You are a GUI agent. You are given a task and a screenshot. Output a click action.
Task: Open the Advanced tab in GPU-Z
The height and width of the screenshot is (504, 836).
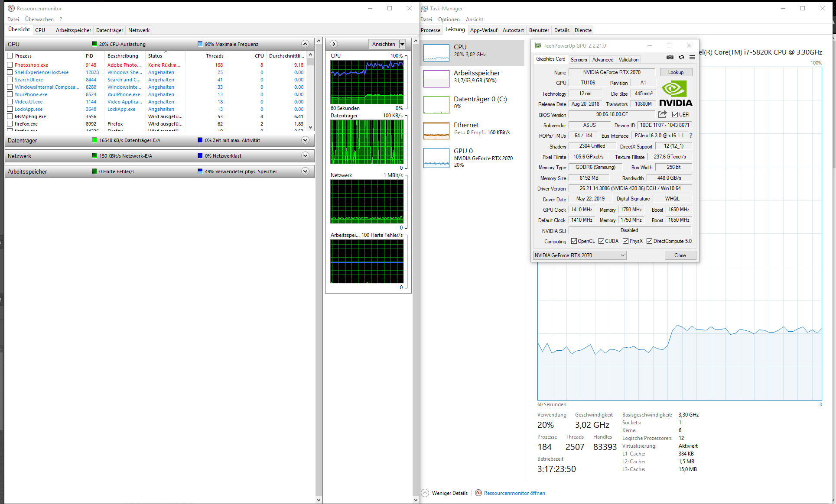[603, 60]
